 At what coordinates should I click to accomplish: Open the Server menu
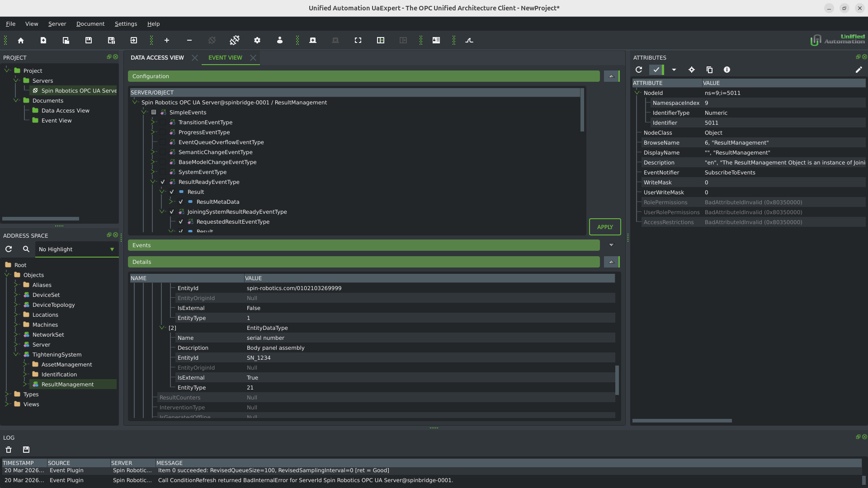(57, 24)
